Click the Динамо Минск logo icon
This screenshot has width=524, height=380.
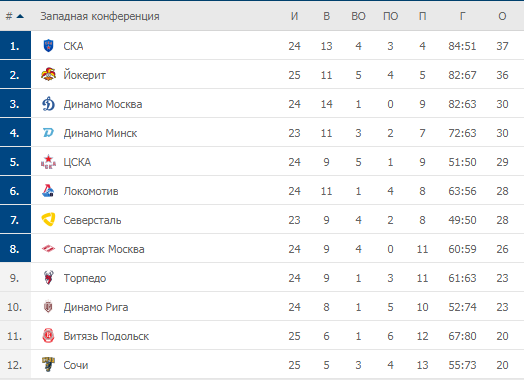coord(48,133)
